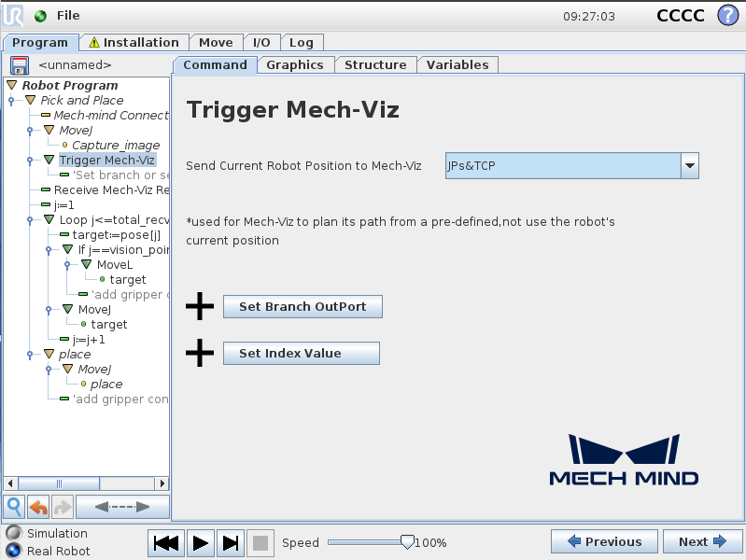Viewport: 746px width, 560px height.
Task: Start the program with the play button
Action: [201, 543]
